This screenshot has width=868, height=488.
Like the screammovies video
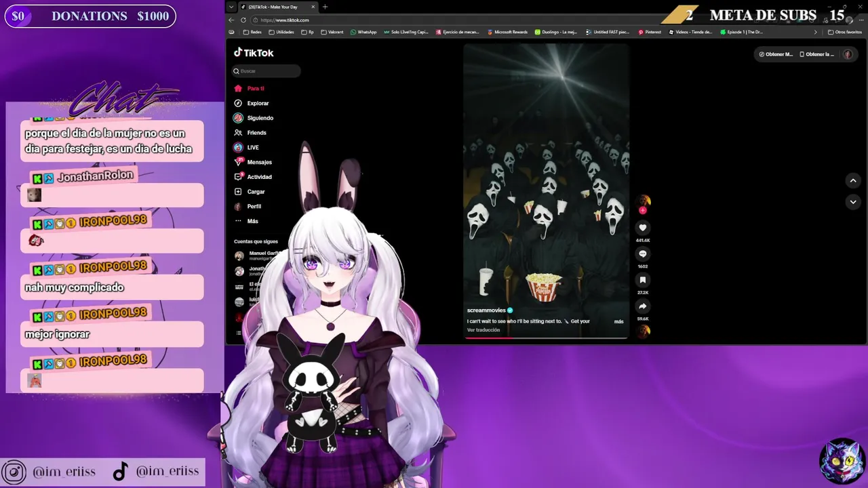click(642, 228)
